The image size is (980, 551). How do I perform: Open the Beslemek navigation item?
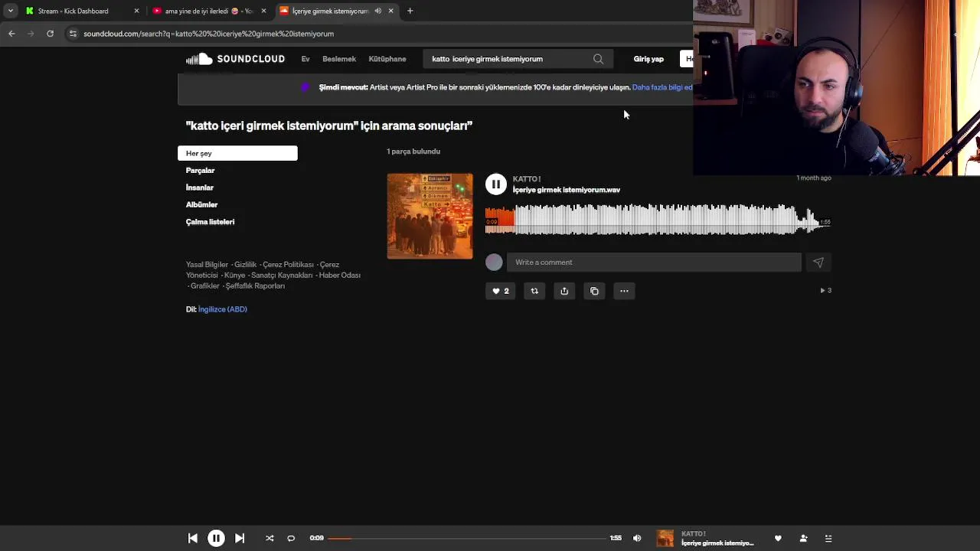[339, 59]
